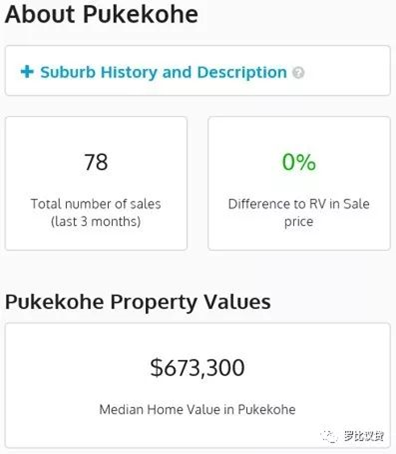Image resolution: width=396 pixels, height=454 pixels.
Task: Click the help question mark icon
Action: coord(298,73)
